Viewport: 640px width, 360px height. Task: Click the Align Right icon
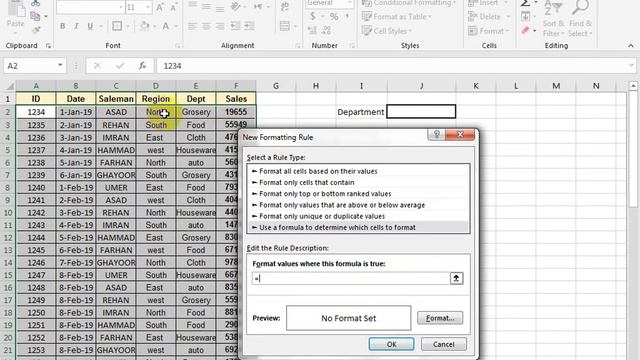pyautogui.click(x=220, y=26)
